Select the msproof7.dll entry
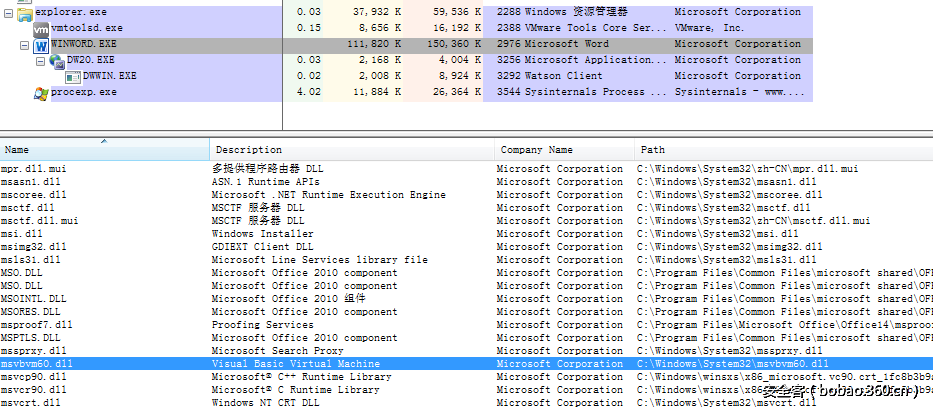933x409 pixels. click(37, 325)
